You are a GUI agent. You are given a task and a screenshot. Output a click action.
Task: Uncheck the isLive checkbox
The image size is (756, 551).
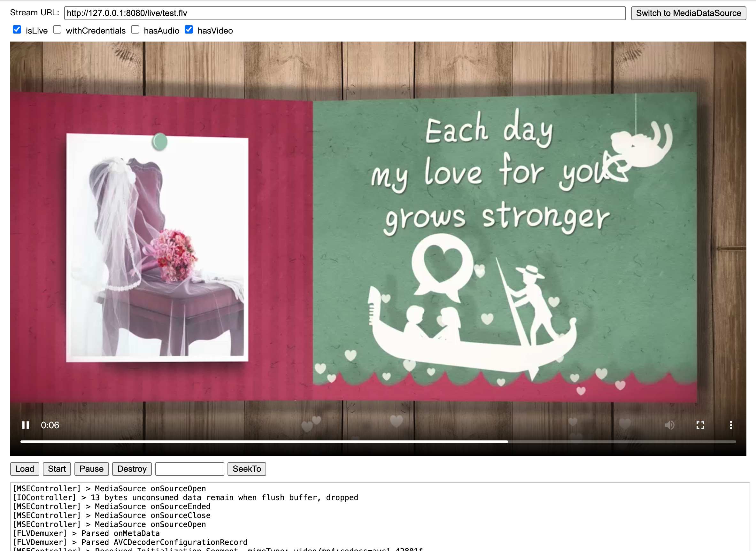[x=17, y=30]
